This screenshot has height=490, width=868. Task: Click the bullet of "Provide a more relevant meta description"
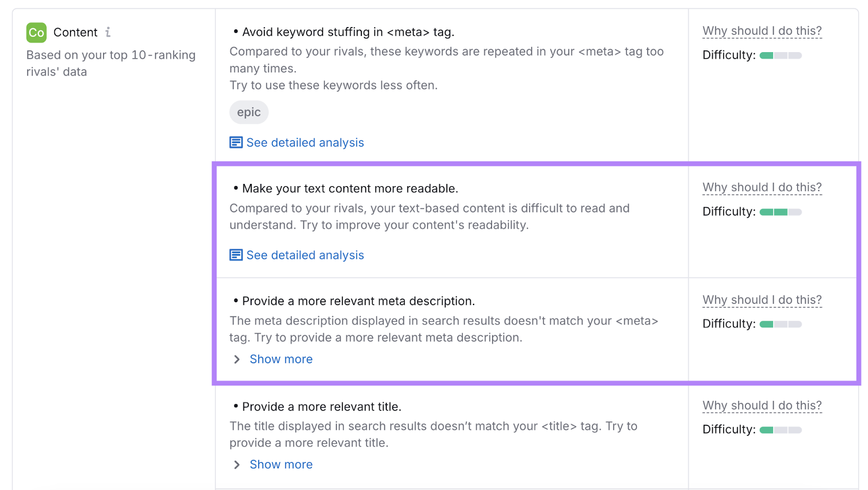pyautogui.click(x=235, y=300)
